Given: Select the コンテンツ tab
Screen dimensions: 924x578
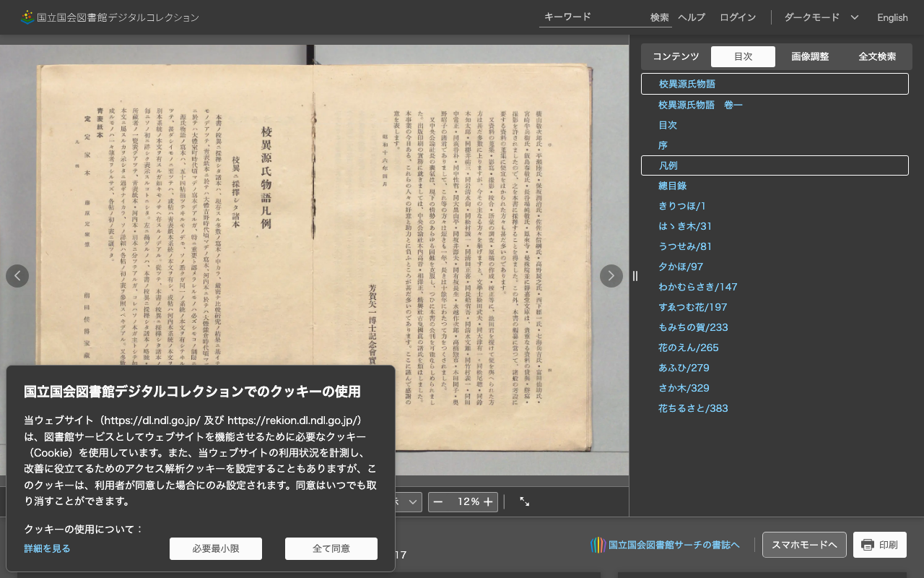Looking at the screenshot, I should point(675,56).
